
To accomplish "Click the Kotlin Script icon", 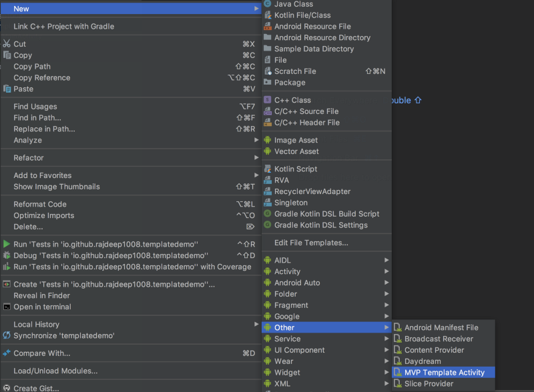I will coord(268,169).
